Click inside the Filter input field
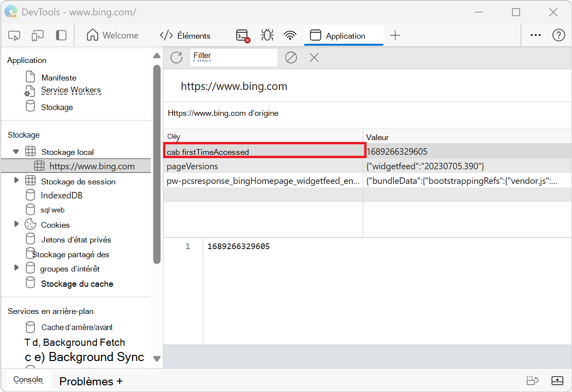This screenshot has width=572, height=392. click(x=234, y=57)
